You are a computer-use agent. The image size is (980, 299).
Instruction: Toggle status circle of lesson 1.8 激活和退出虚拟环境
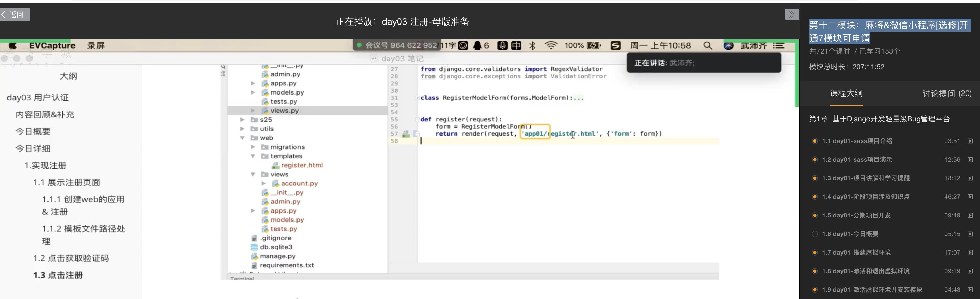[x=815, y=271]
